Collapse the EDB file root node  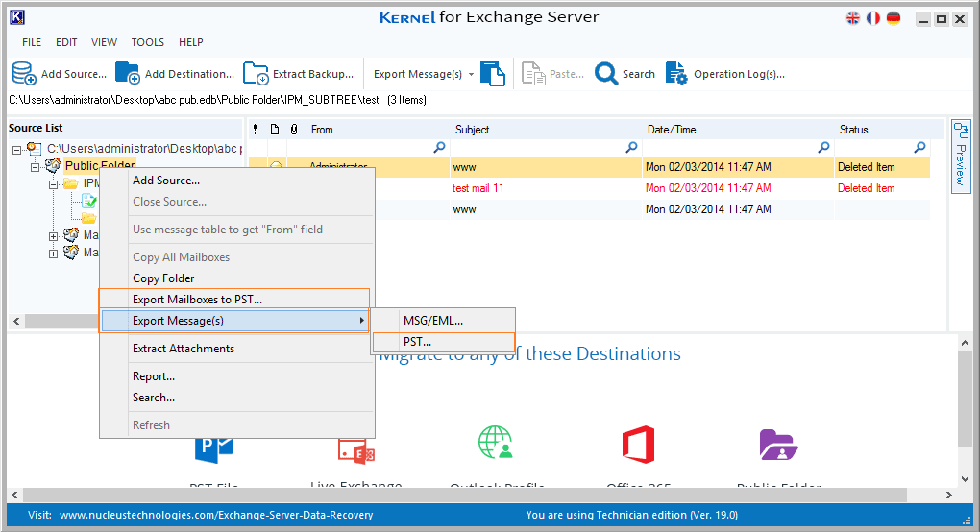tap(17, 149)
